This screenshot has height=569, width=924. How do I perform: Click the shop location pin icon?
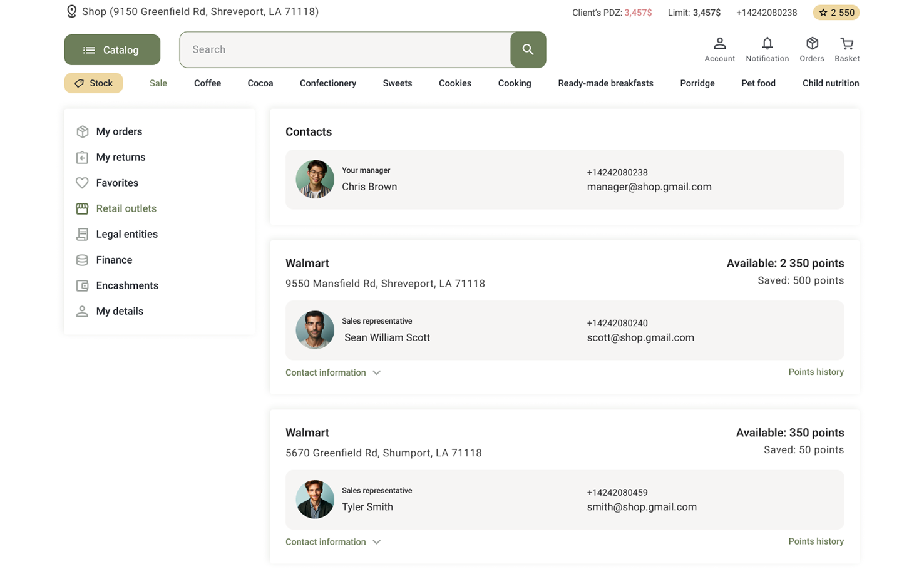tap(72, 12)
